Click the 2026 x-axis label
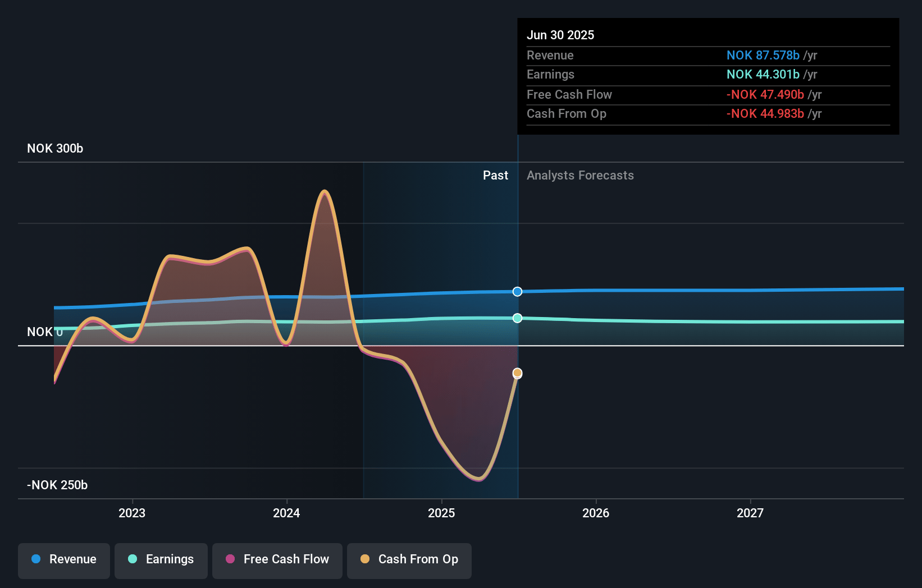 [x=596, y=513]
